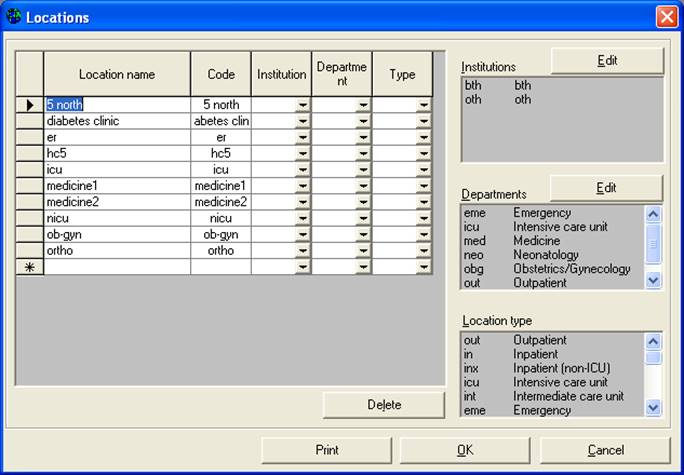Open the Department dropdown in the new blank row
684x475 pixels.
363,267
